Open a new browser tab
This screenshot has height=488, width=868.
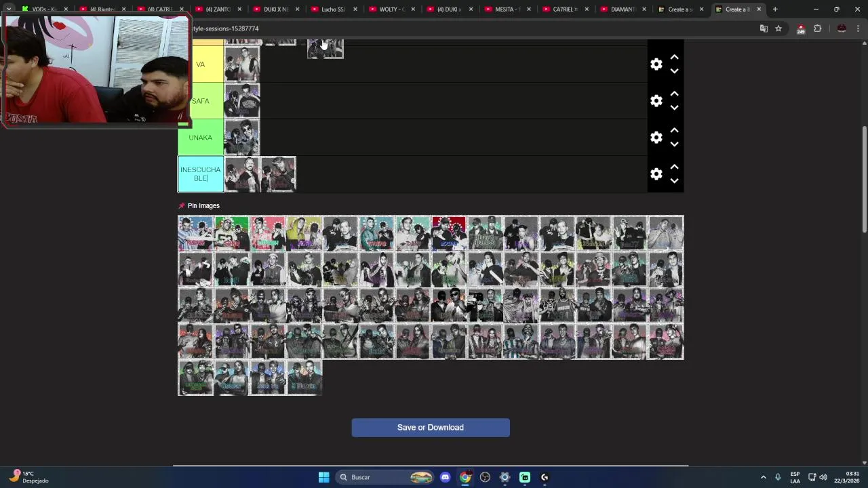click(x=775, y=9)
